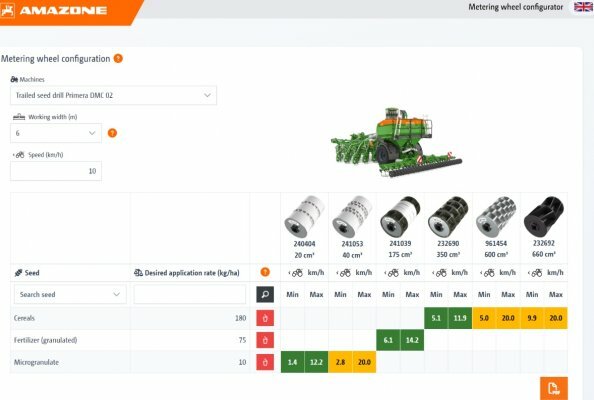Select metering wheel 241053 image
Screen dimensions: 594x400
352,217
